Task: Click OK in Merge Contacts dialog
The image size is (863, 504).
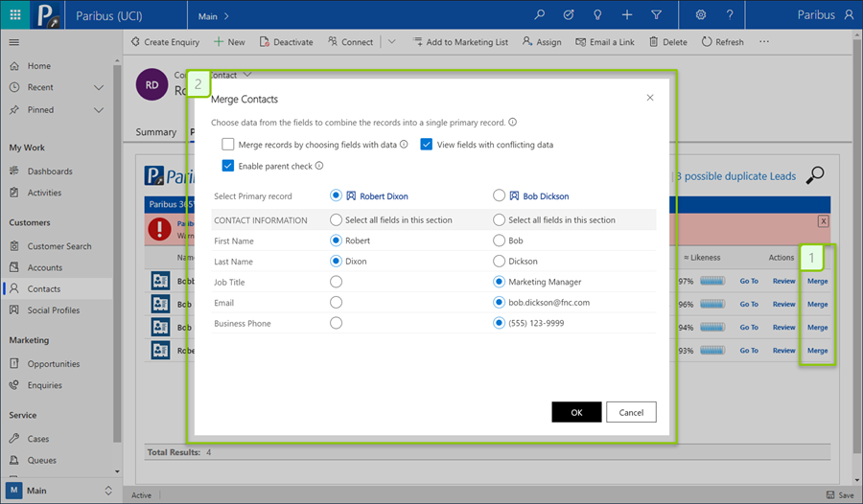Action: (576, 412)
